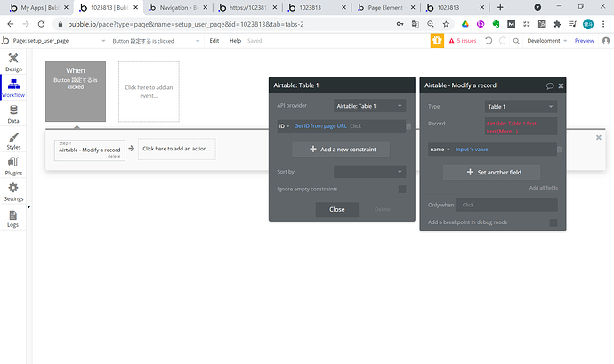The height and width of the screenshot is (364, 614).
Task: Expand the sidebar with the small arrow
Action: coord(28,206)
